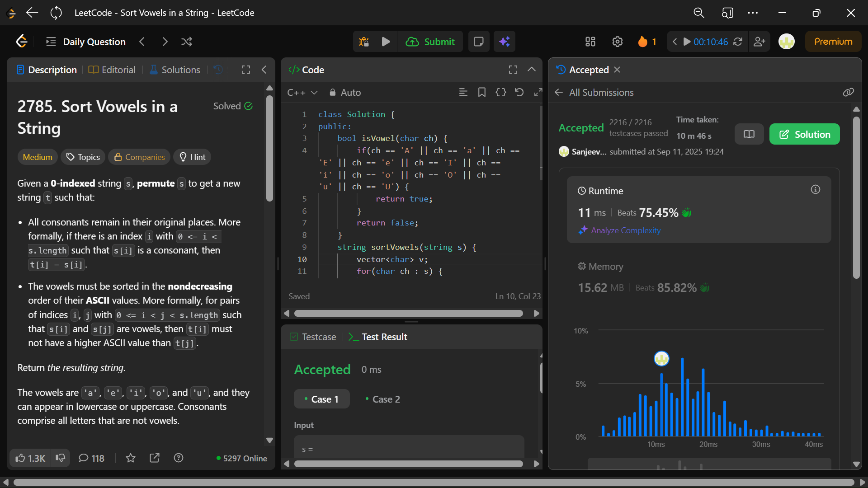Collapse the Description panel left chevron
Screen dimensions: 868x488
point(264,70)
